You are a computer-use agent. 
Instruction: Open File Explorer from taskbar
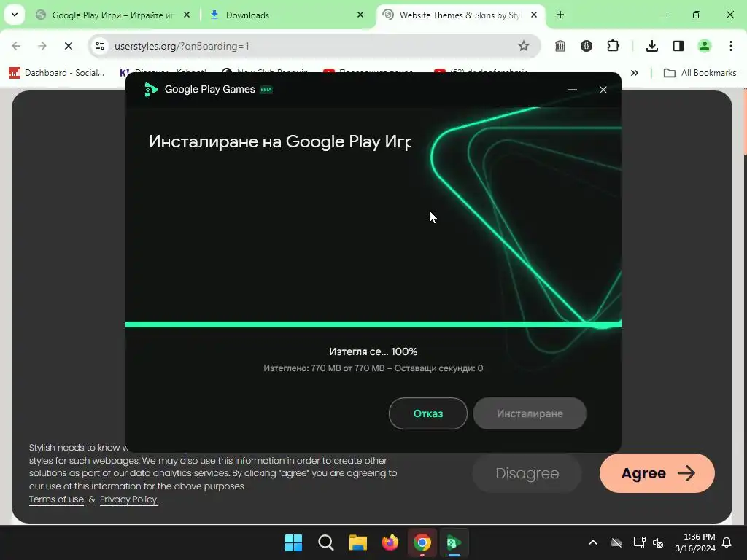[x=357, y=542]
